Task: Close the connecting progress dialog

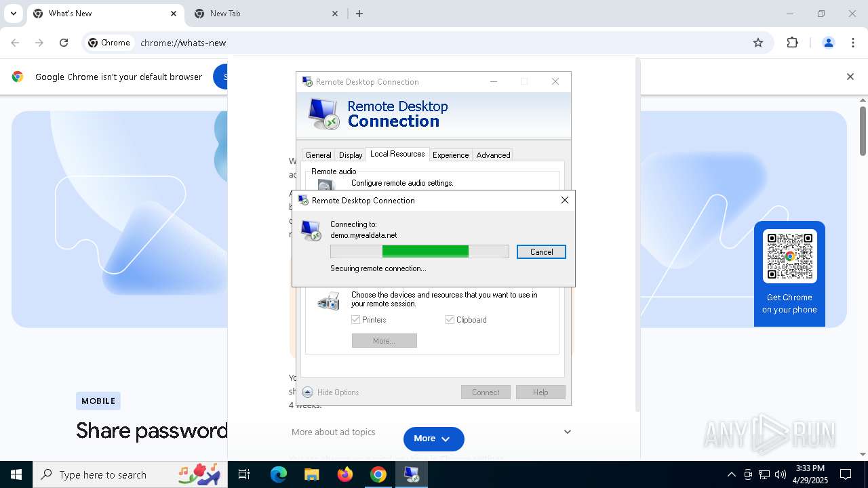Action: [564, 200]
